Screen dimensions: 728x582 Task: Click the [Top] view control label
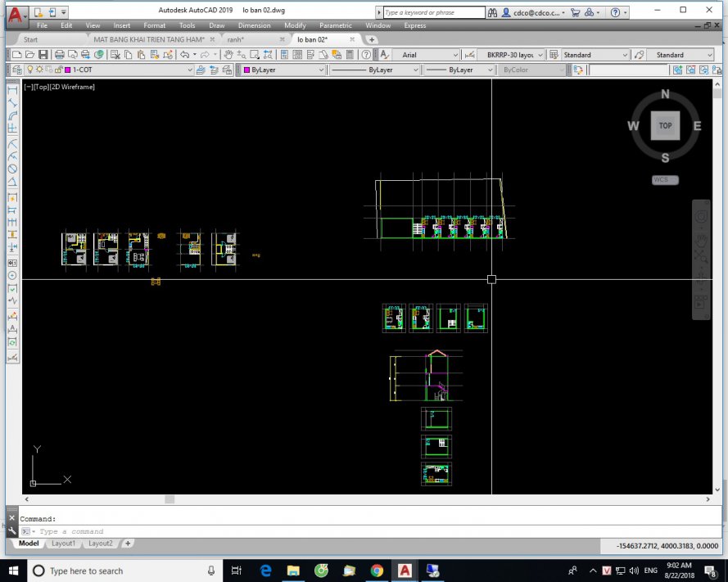tap(40, 87)
